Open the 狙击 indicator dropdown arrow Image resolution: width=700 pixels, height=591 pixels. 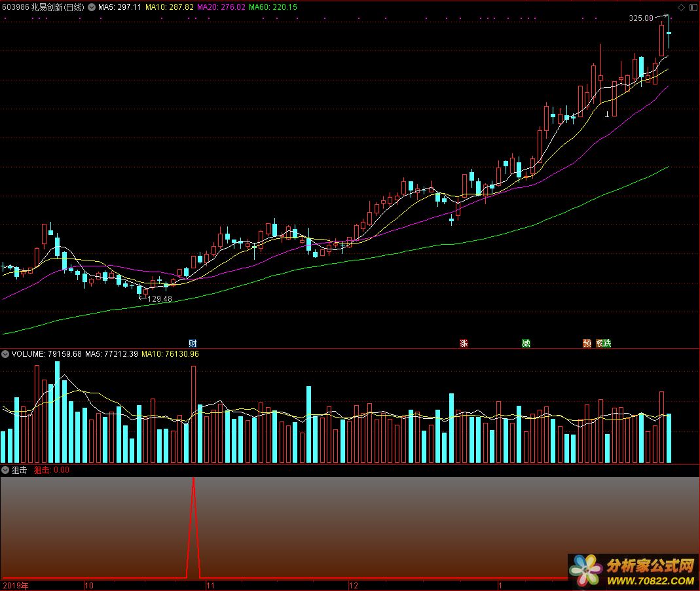[5, 470]
